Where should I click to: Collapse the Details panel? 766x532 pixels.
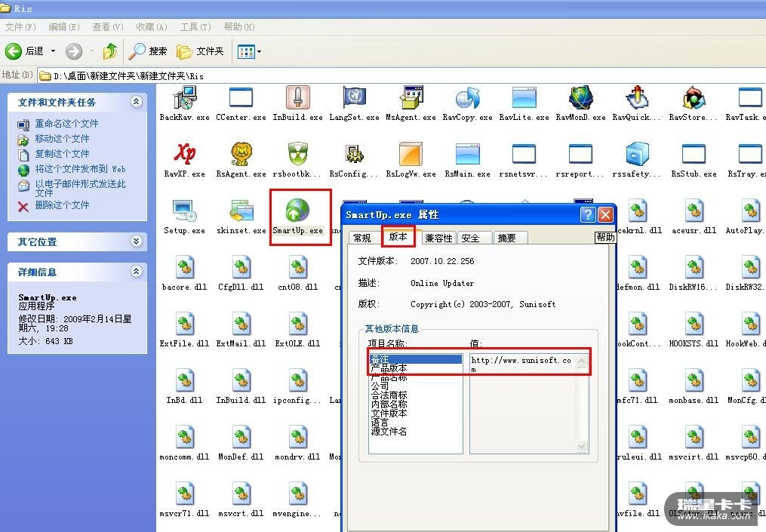(x=137, y=272)
